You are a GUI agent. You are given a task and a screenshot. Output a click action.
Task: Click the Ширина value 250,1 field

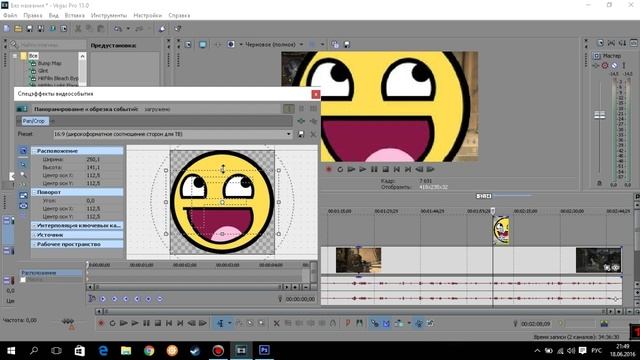pyautogui.click(x=93, y=160)
